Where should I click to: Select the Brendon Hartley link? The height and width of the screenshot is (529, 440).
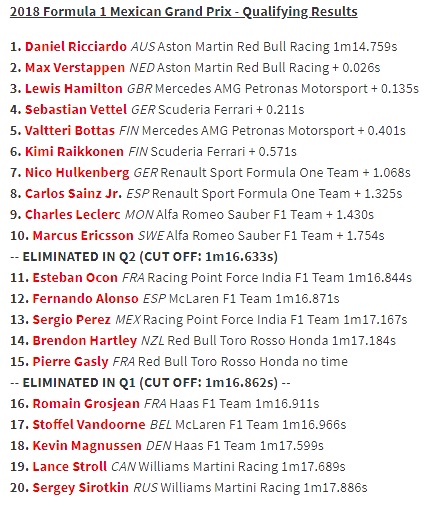(x=85, y=340)
